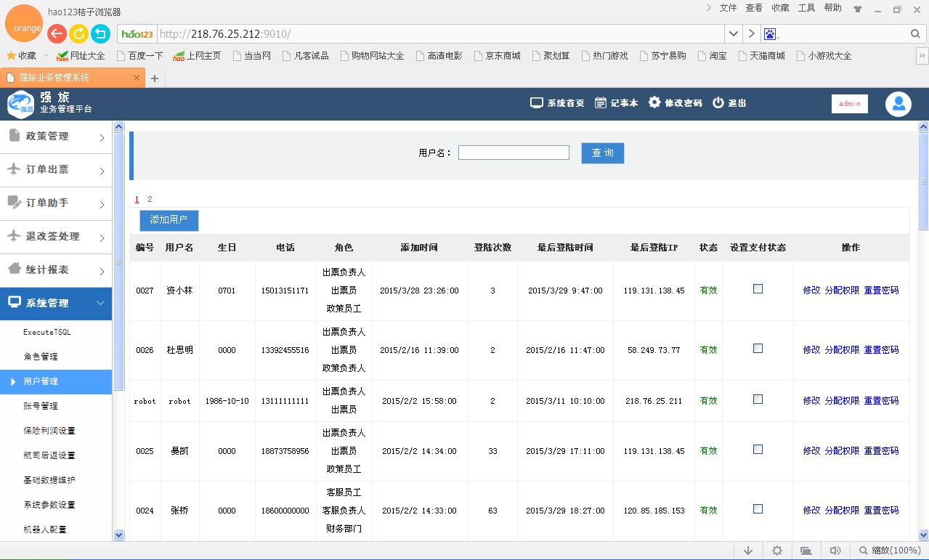Click the 系统首页 monitor icon
The width and height of the screenshot is (929, 560).
tap(537, 102)
